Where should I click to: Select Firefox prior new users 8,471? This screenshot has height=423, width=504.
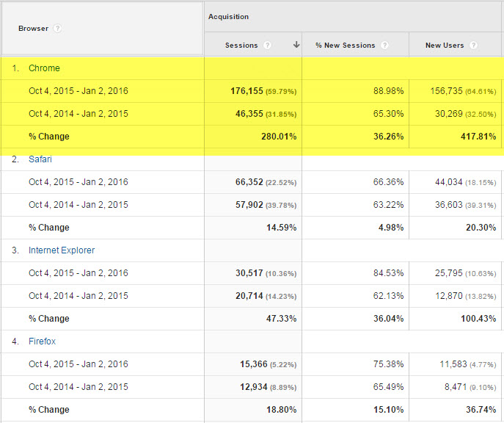456,387
